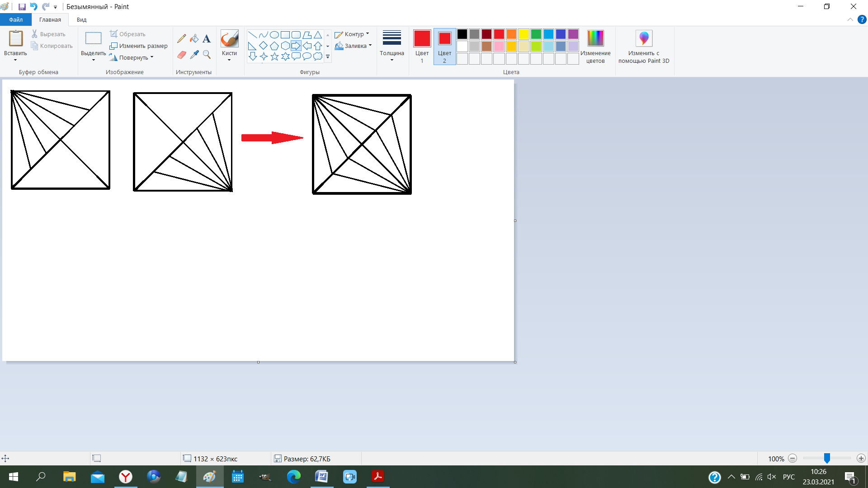Pick the green color swatch
This screenshot has height=488, width=868.
(x=536, y=34)
